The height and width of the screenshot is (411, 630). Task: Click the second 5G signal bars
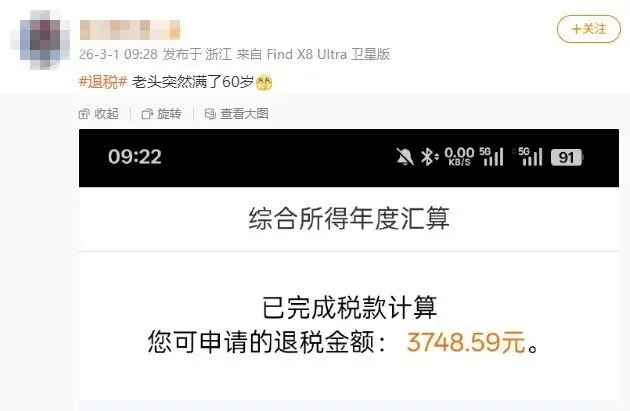click(528, 156)
